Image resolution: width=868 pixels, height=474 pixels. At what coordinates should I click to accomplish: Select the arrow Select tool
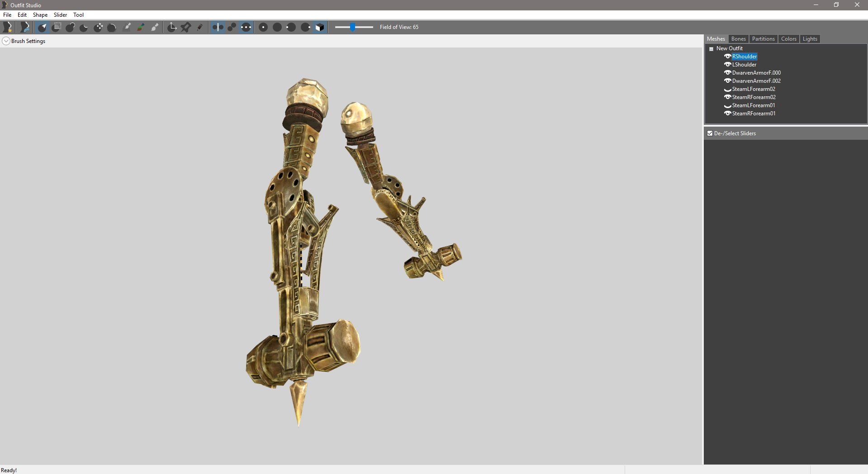(42, 27)
